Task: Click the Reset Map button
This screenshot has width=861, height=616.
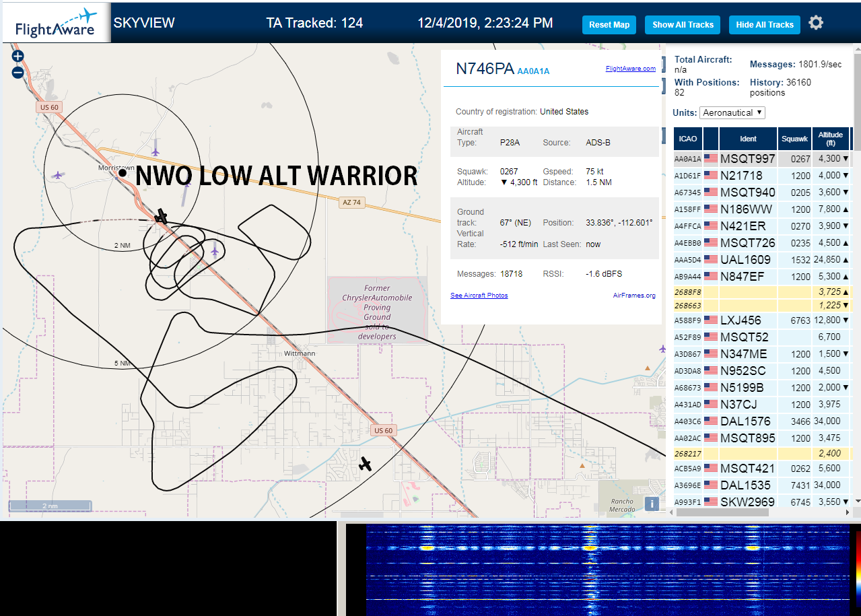Action: coord(609,25)
